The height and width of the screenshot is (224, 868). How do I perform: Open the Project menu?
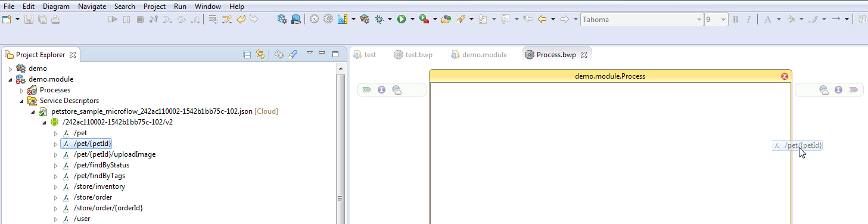(155, 6)
